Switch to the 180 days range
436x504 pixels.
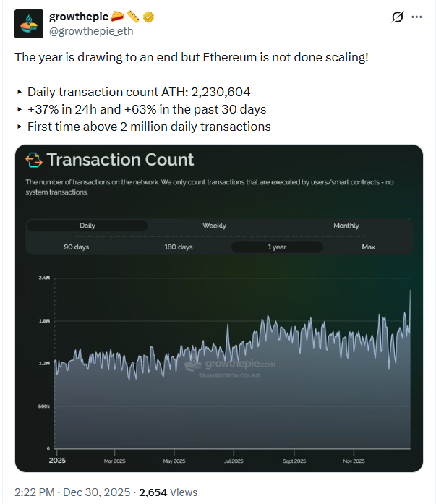click(x=179, y=247)
